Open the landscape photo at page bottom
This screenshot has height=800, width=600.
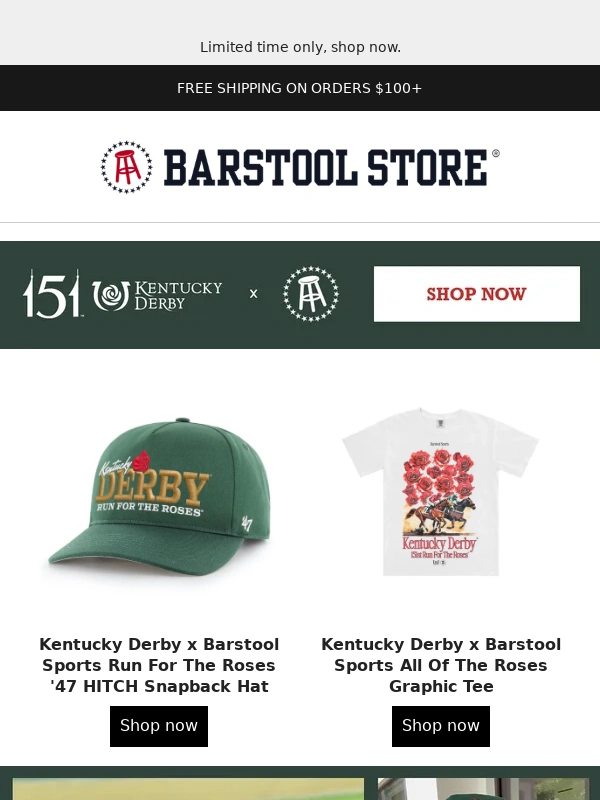click(x=188, y=789)
